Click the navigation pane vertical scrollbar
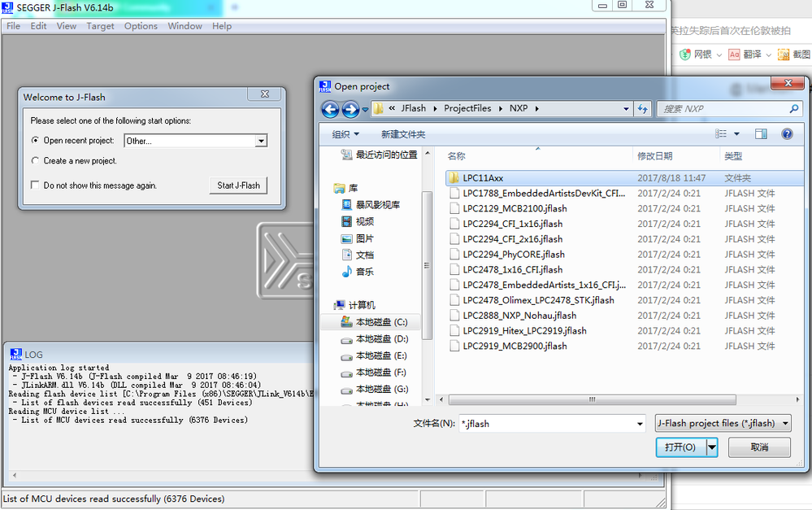 point(428,265)
